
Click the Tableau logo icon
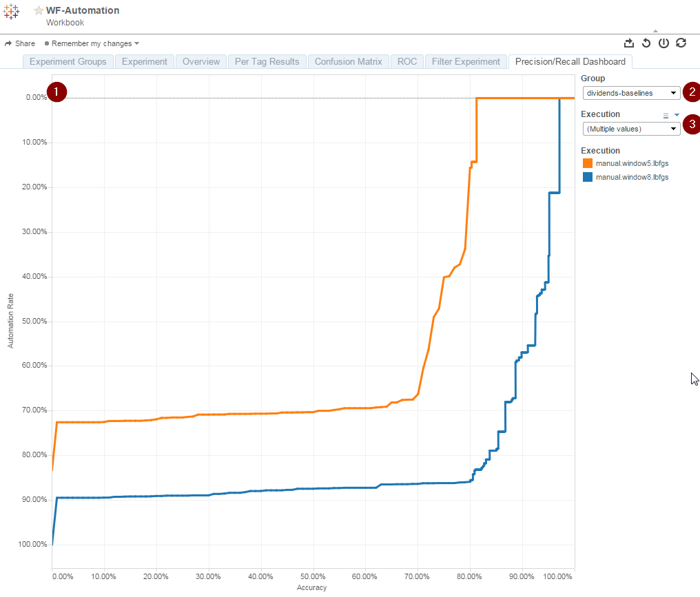pos(11,12)
